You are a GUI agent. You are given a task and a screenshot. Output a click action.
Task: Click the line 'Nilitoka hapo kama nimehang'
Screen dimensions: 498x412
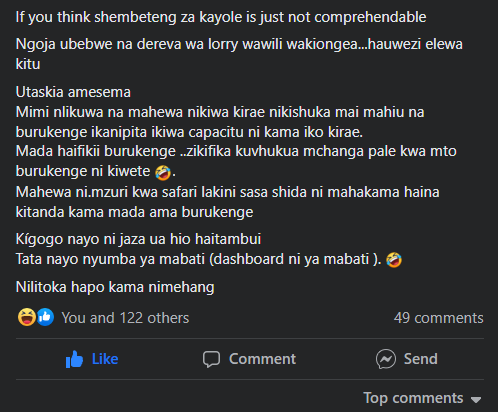115,287
